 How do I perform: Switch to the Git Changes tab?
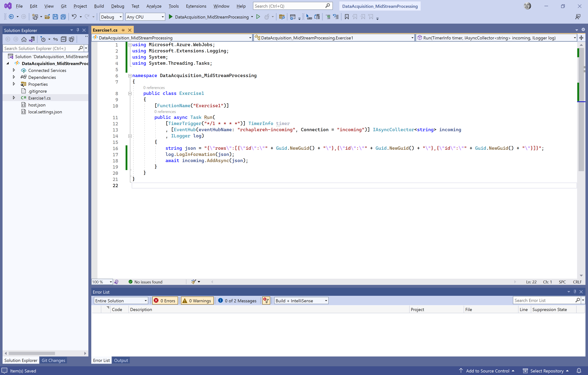[53, 360]
